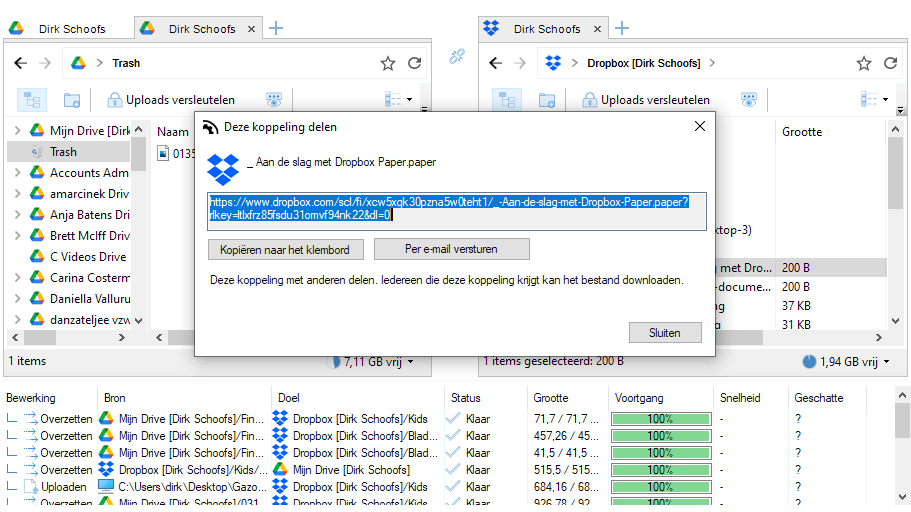Screen dimensions: 911x512
Task: Go back in left Google Drive pane
Action: point(21,63)
